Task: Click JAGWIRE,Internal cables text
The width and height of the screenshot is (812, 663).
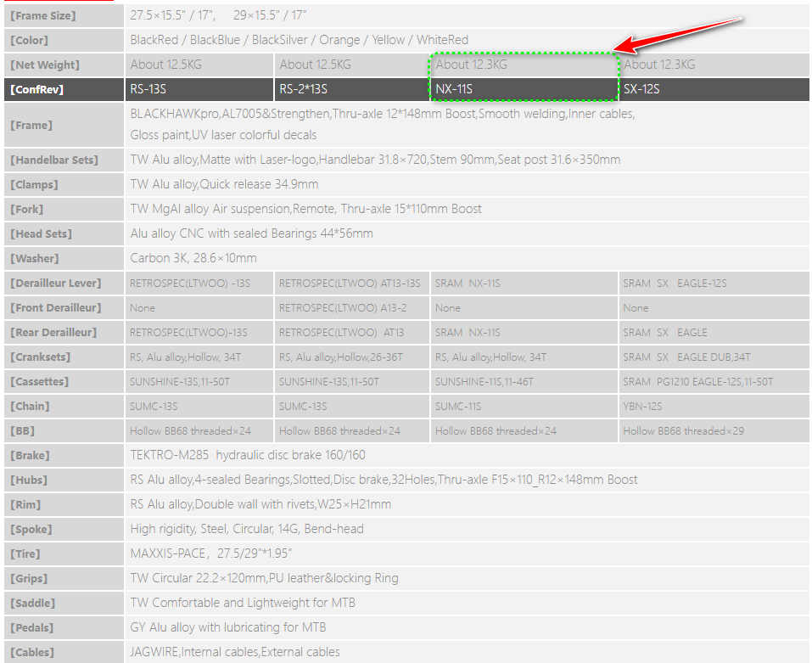Action: (235, 652)
